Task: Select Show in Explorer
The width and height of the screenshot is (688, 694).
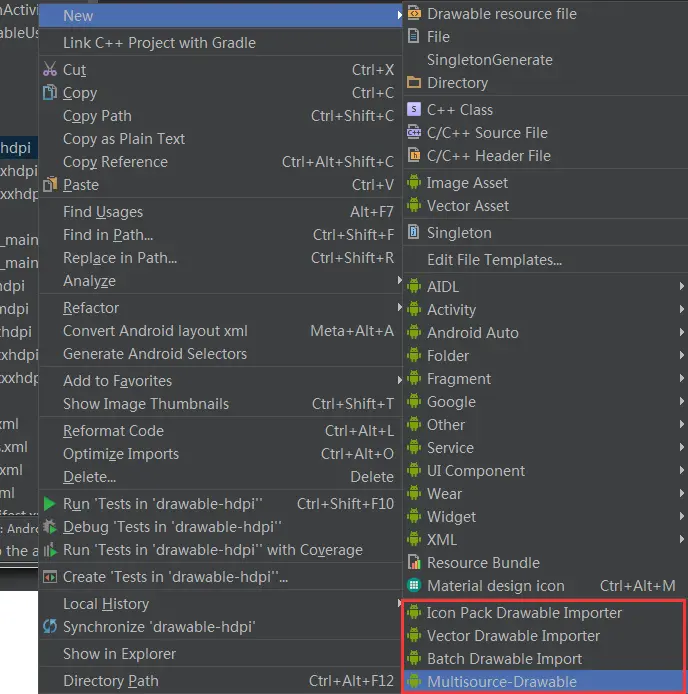Action: [x=220, y=654]
